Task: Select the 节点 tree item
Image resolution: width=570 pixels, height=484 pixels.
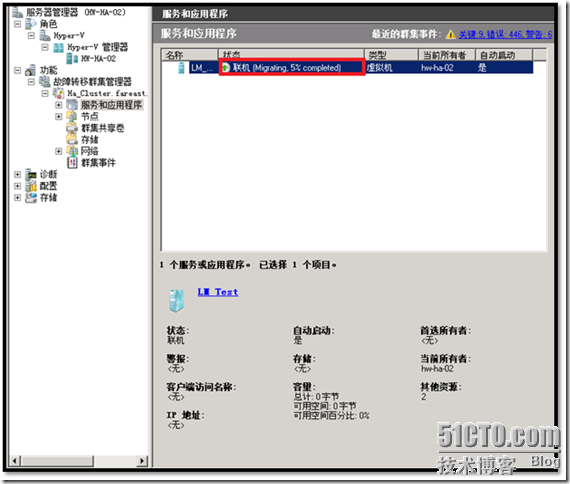Action: [x=90, y=116]
